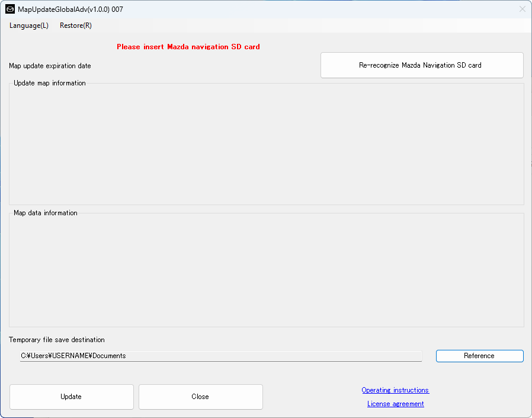Image resolution: width=532 pixels, height=418 pixels.
Task: Select the Map update expiration date label
Action: click(x=50, y=66)
